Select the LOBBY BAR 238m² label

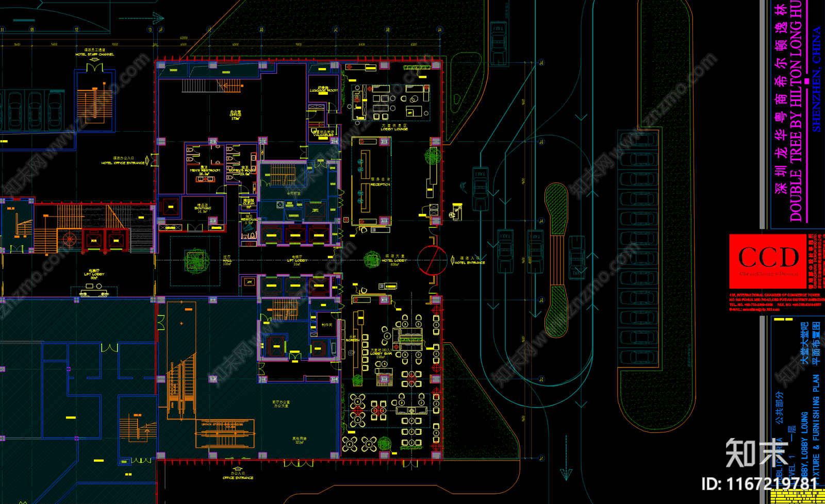point(381,354)
